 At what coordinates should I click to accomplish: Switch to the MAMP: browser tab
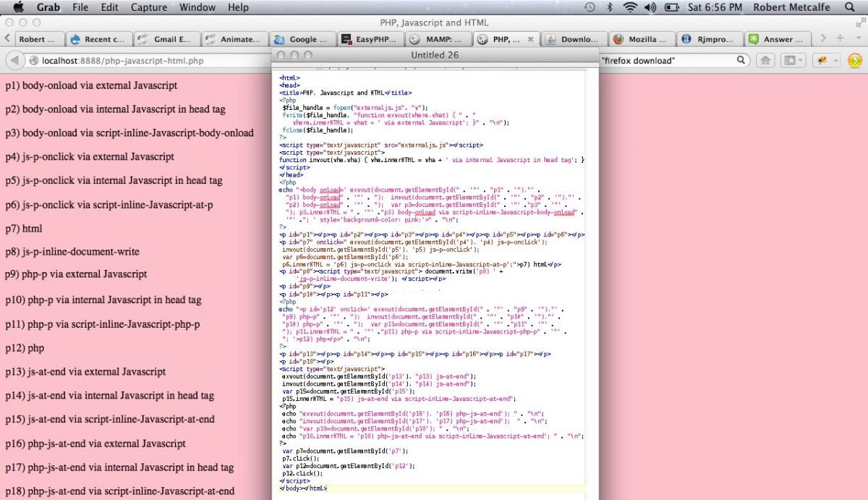point(438,39)
